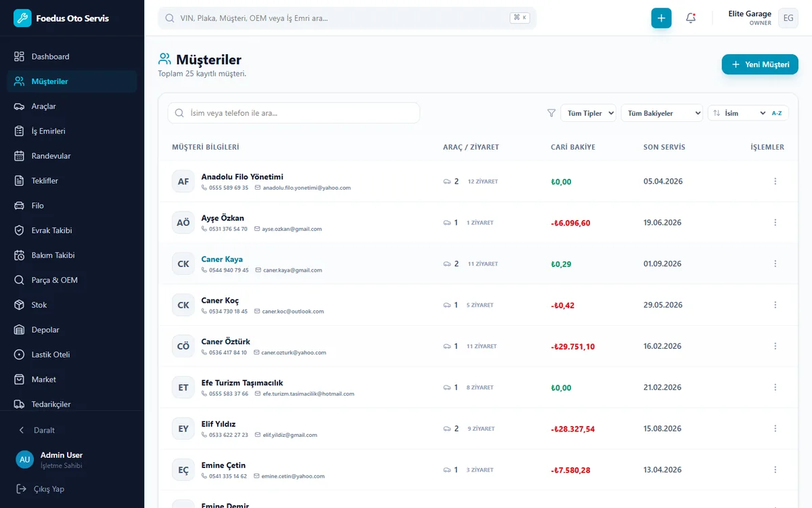812x508 pixels.
Task: Open the notifications bell icon
Action: (x=691, y=18)
